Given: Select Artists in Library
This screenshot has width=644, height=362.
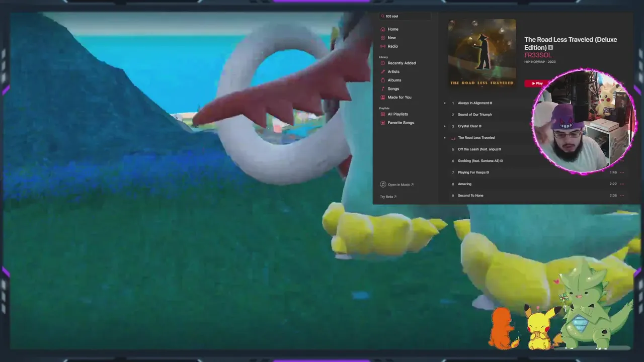Looking at the screenshot, I should (393, 71).
